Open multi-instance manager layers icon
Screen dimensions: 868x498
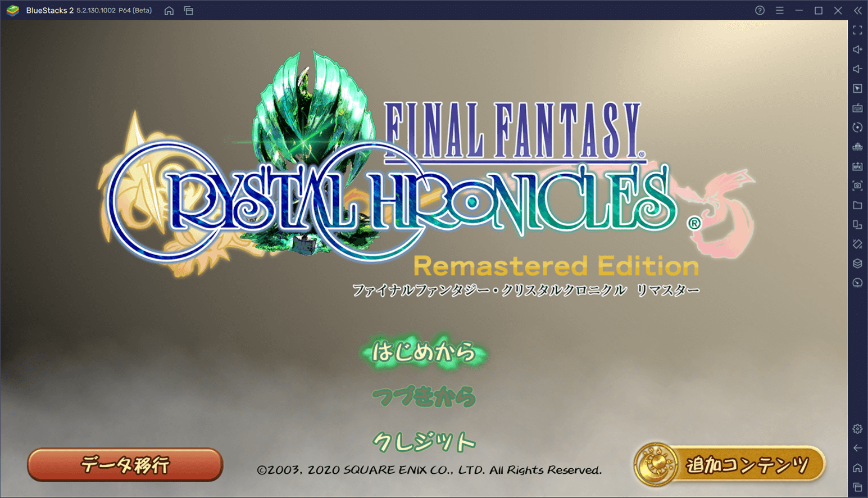coord(857,264)
